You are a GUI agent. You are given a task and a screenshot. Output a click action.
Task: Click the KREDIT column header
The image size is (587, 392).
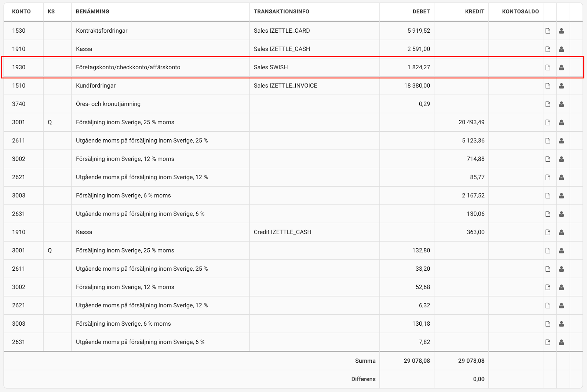pyautogui.click(x=475, y=11)
